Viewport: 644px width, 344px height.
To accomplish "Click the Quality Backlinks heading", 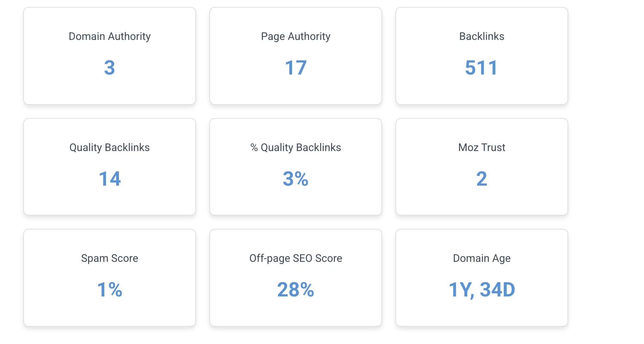I will (x=109, y=147).
